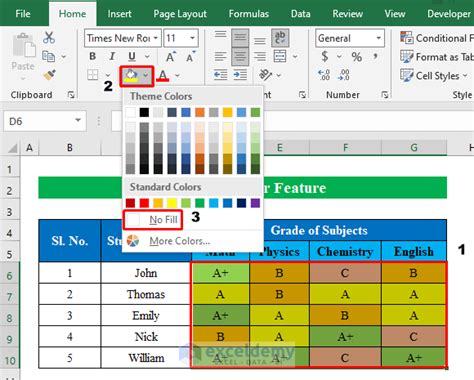474x380 pixels.
Task: Toggle Underline formatting
Action: pos(132,56)
